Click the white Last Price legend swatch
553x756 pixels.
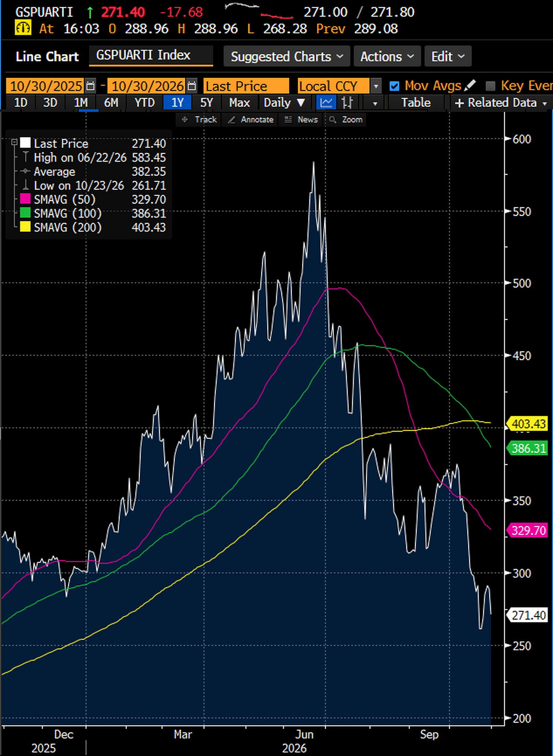point(25,143)
